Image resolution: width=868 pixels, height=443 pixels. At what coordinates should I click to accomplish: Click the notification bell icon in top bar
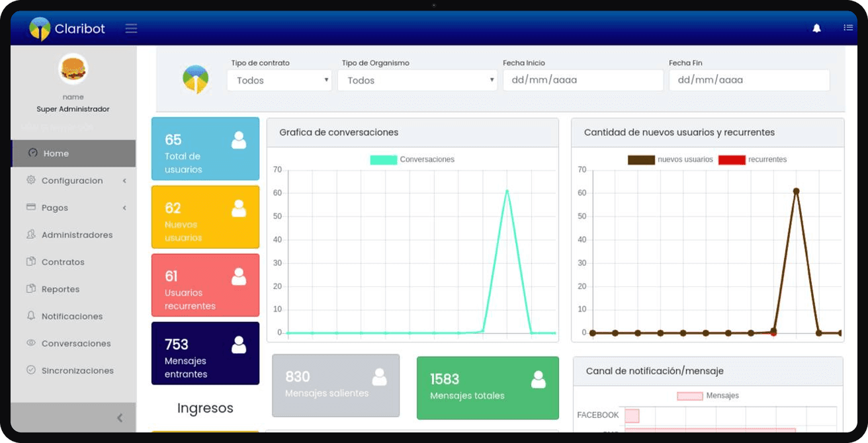[816, 28]
